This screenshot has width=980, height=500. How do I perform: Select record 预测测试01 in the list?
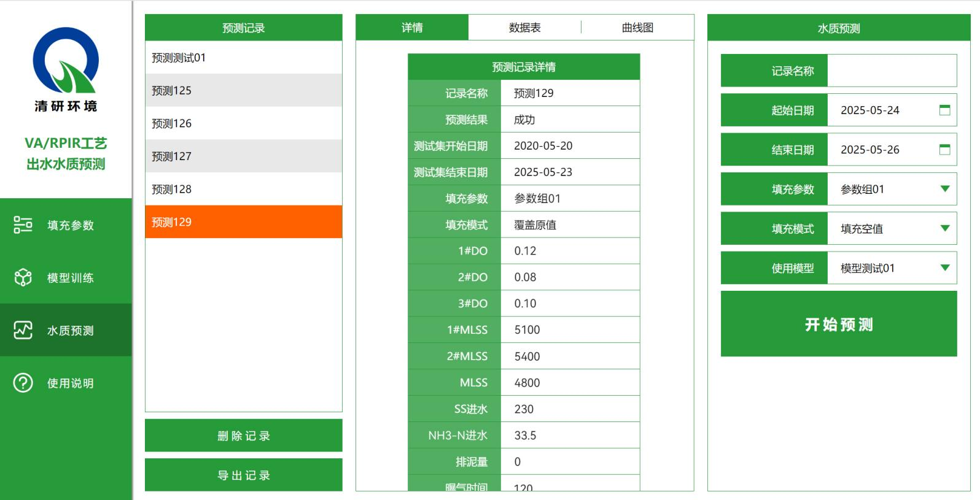coord(244,58)
